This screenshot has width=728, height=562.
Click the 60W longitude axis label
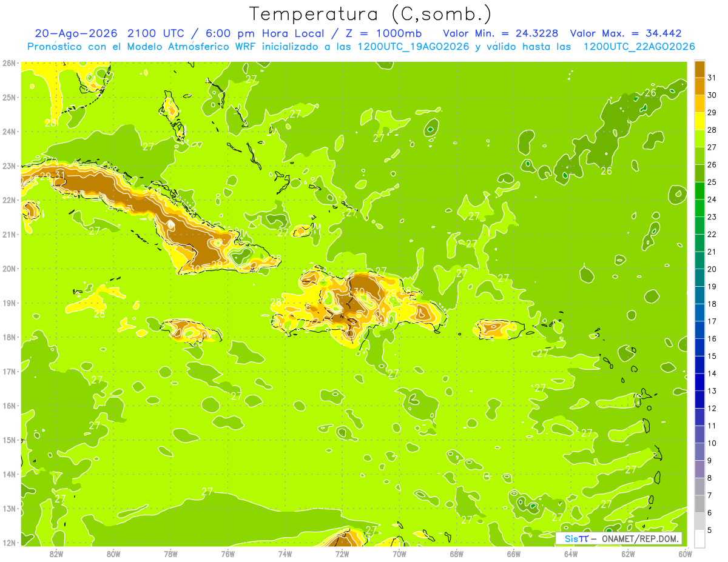[x=686, y=554]
